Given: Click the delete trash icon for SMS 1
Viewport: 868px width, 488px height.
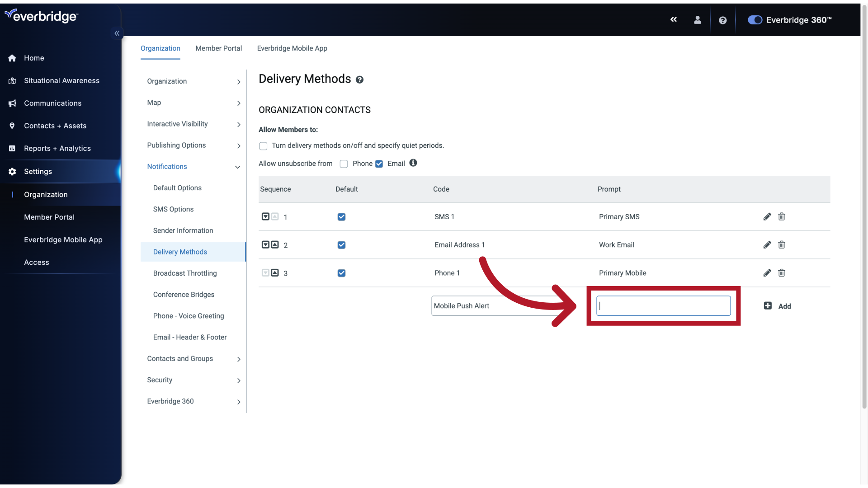Looking at the screenshot, I should coord(782,216).
